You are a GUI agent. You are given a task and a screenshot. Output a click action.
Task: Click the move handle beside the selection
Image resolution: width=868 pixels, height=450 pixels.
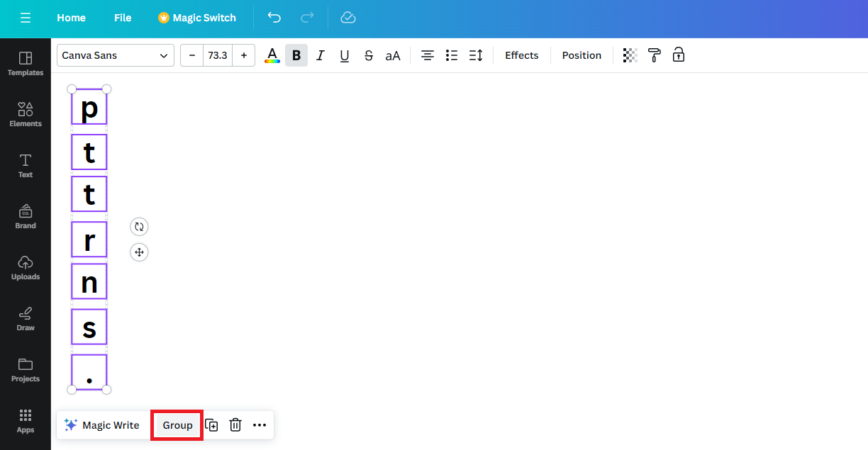tap(139, 252)
